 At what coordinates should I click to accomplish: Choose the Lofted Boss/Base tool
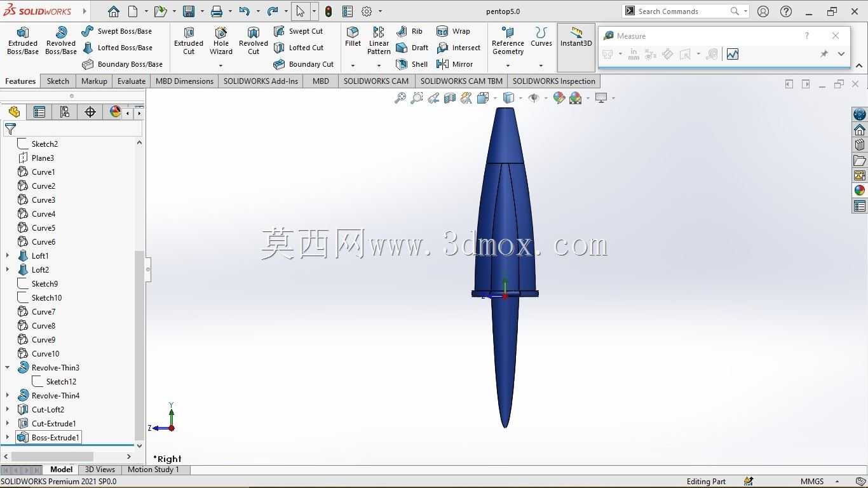[x=118, y=48]
